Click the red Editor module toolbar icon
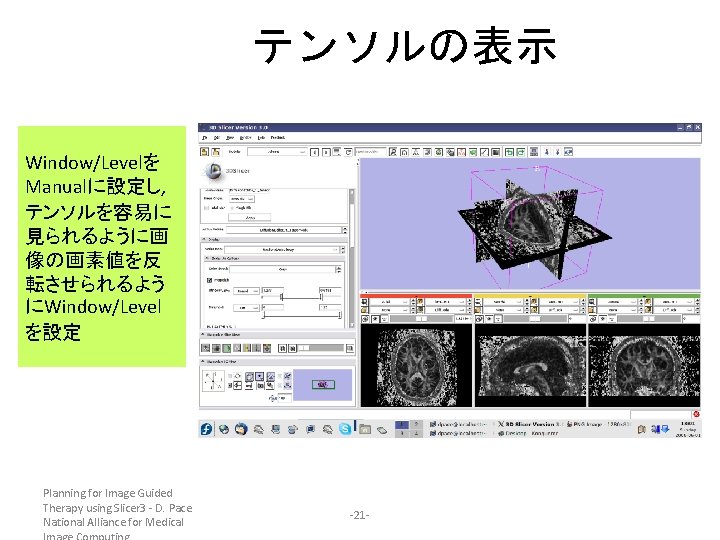This screenshot has width=720, height=540. coord(461,152)
